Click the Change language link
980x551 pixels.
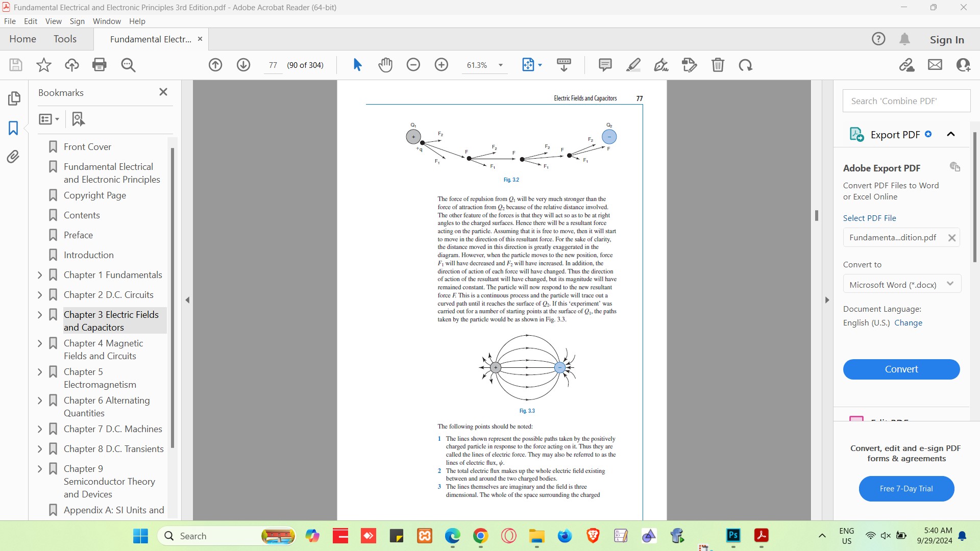click(x=908, y=322)
